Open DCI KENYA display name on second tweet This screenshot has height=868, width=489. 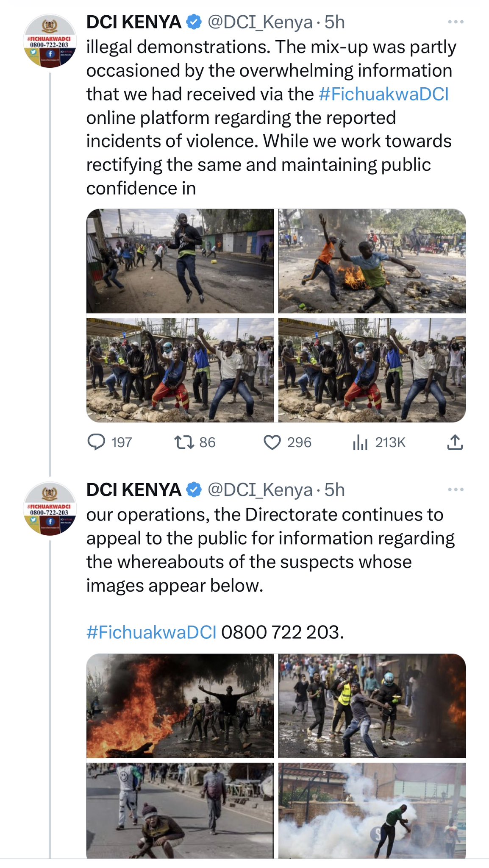pos(134,490)
